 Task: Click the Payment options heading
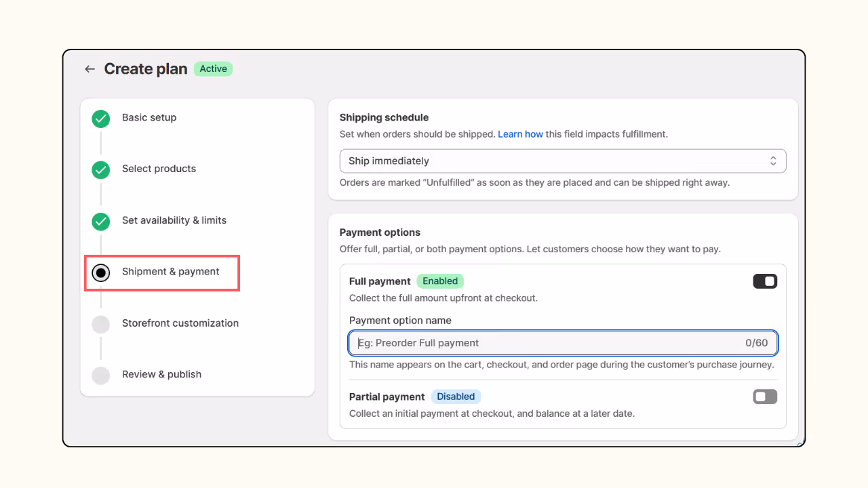tap(380, 232)
